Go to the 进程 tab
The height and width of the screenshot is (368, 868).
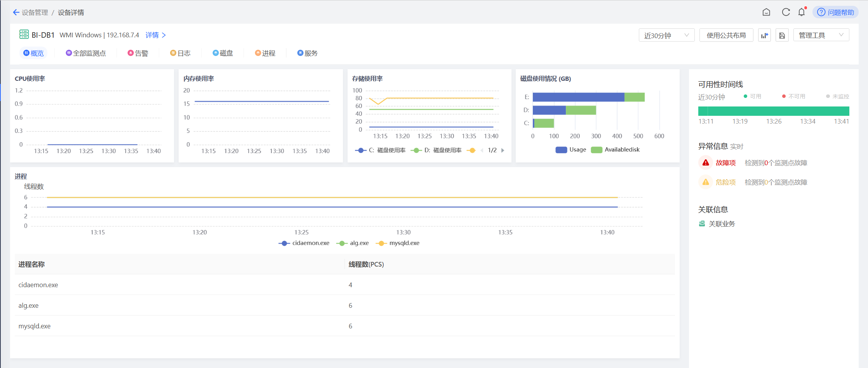pyautogui.click(x=265, y=53)
